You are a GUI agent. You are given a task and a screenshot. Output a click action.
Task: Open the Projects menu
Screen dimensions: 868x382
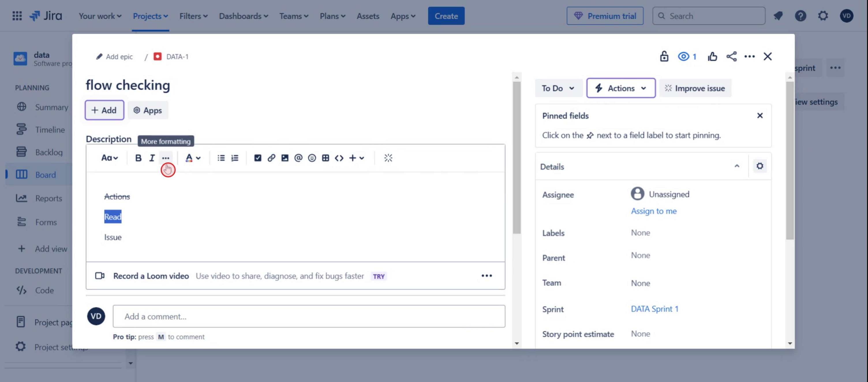(x=150, y=16)
